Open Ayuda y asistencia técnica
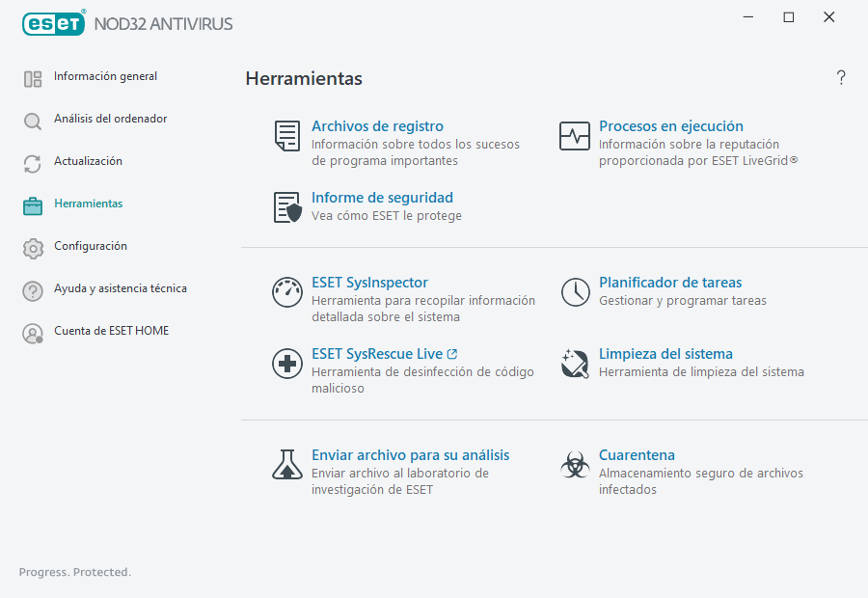Screen dimensions: 868x598 click(33, 289)
